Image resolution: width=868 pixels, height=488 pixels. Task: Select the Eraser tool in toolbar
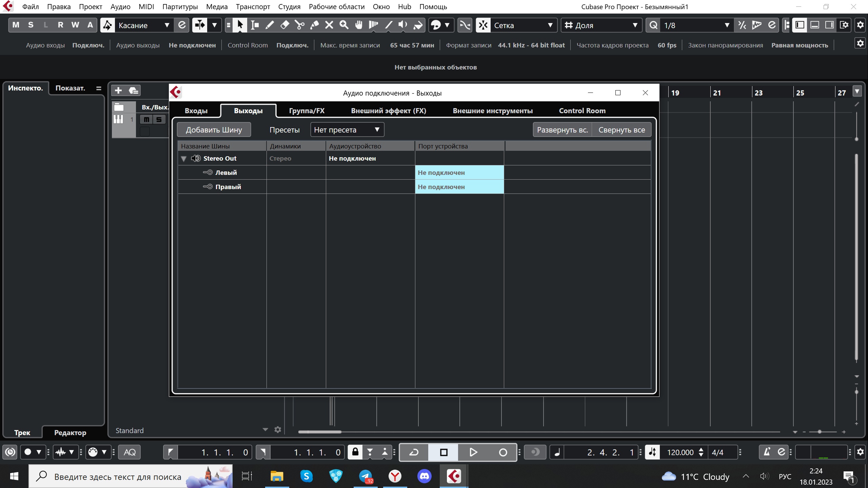pyautogui.click(x=284, y=25)
